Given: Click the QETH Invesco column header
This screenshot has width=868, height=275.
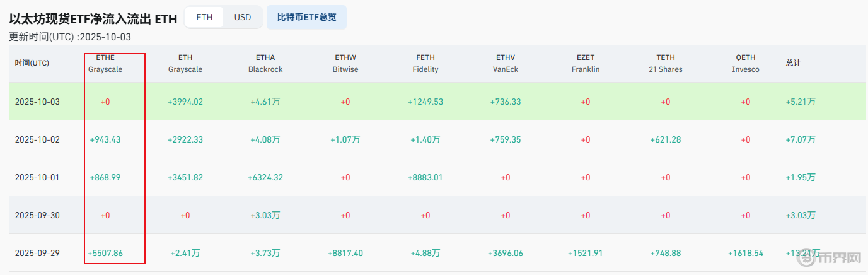Looking at the screenshot, I should point(746,63).
